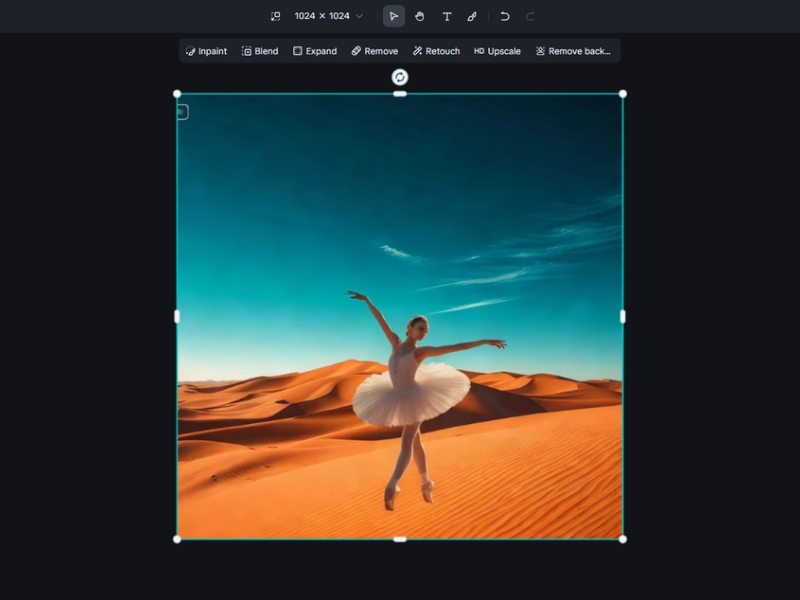Click the top-left corner resize handle
This screenshot has width=800, height=600.
177,94
